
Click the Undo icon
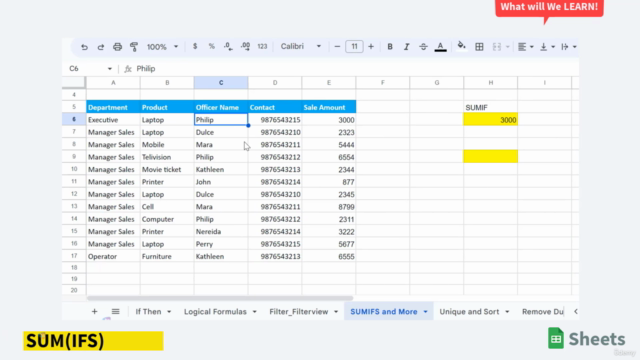click(84, 47)
